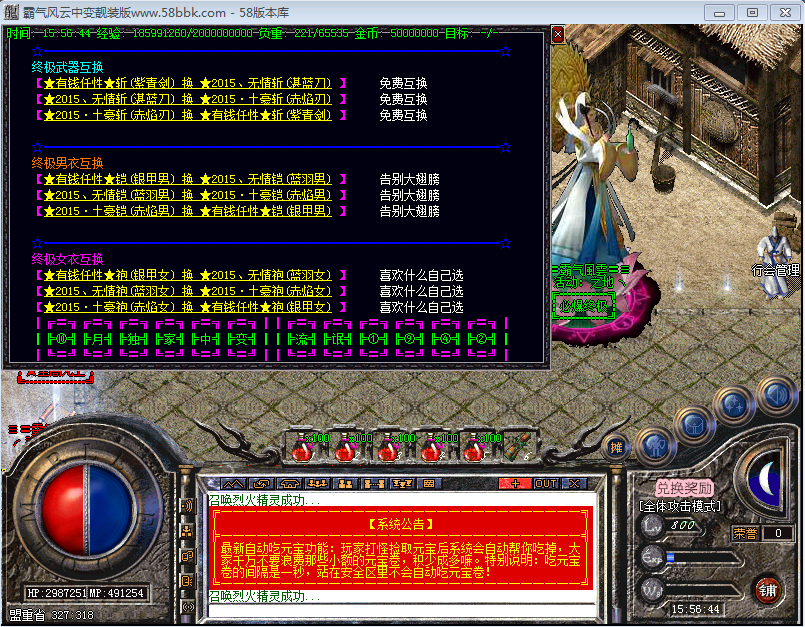Open the 摊 stall round button
The height and width of the screenshot is (627, 805).
point(616,447)
